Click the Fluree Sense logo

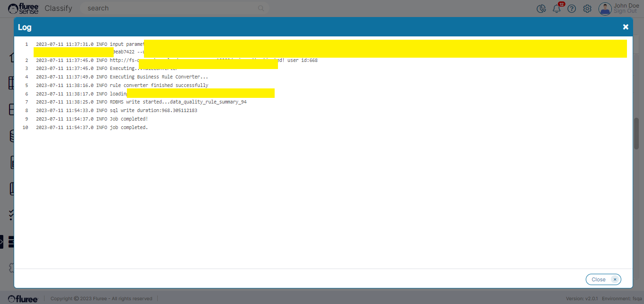coord(23,9)
